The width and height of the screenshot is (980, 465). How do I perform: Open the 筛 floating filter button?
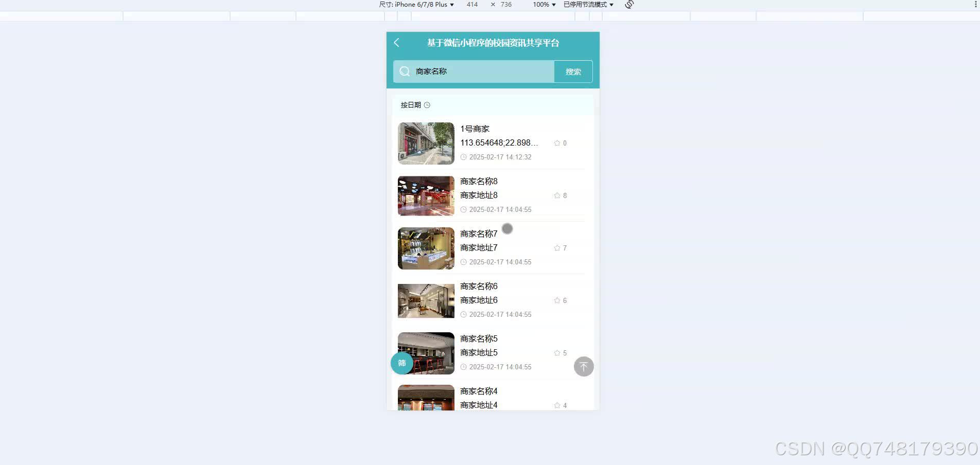tap(401, 363)
